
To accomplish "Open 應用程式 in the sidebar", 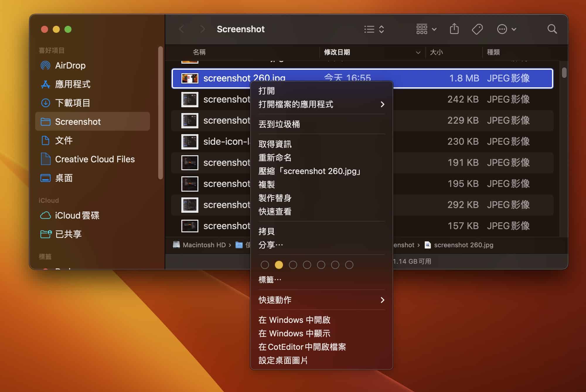I will point(72,84).
